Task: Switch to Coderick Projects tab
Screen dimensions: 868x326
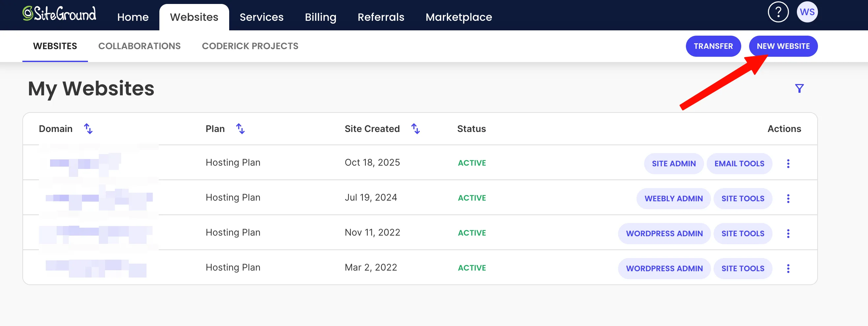Action: [x=250, y=46]
